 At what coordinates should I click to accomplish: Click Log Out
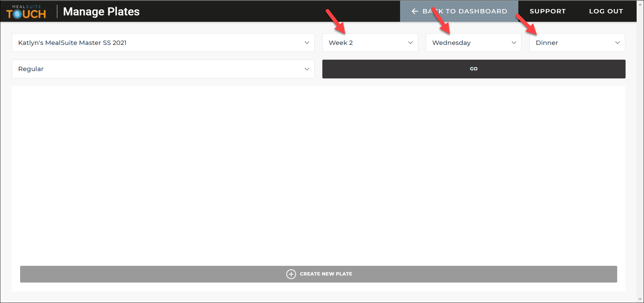pyautogui.click(x=606, y=11)
